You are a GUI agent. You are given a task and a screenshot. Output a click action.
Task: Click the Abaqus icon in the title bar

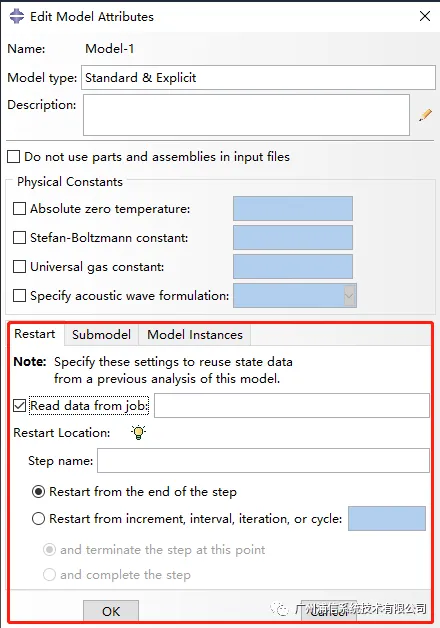click(x=16, y=16)
